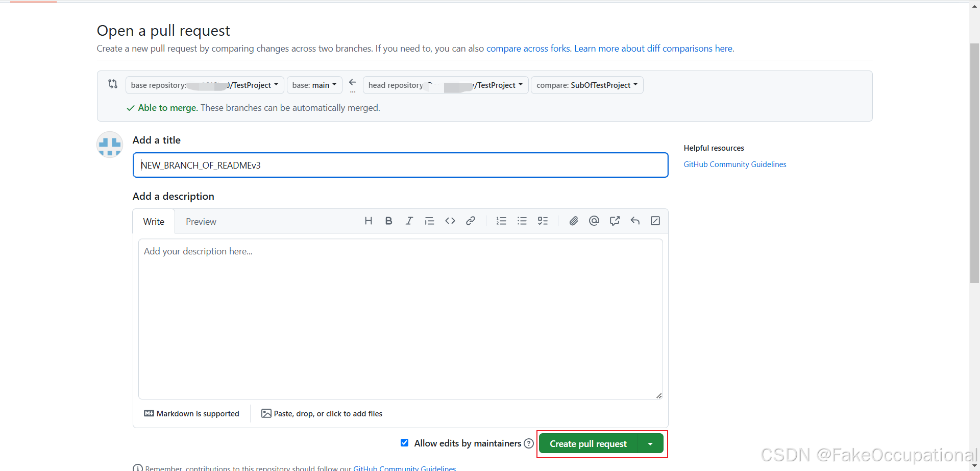
Task: Insert a numbered list
Action: pyautogui.click(x=501, y=221)
